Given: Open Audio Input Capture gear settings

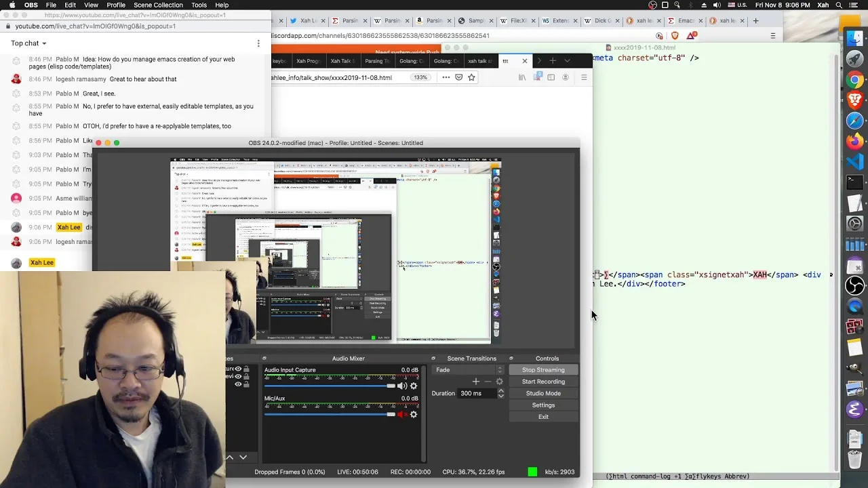Looking at the screenshot, I should [414, 386].
